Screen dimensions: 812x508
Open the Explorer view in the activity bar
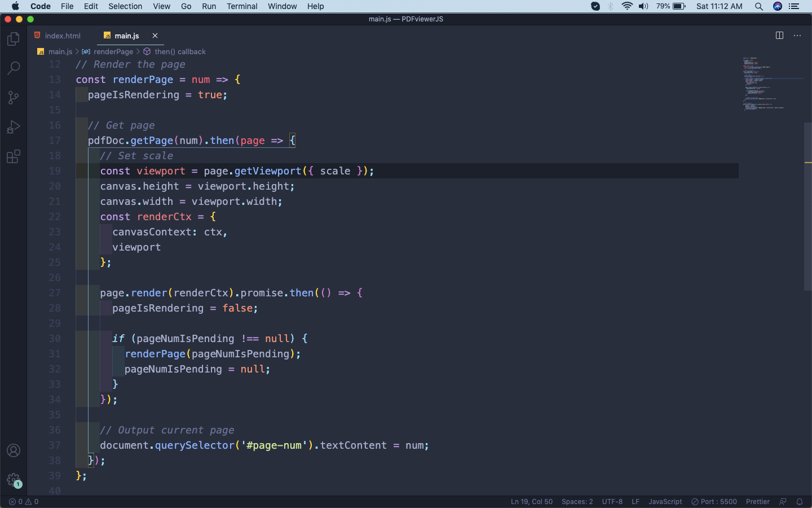point(14,38)
